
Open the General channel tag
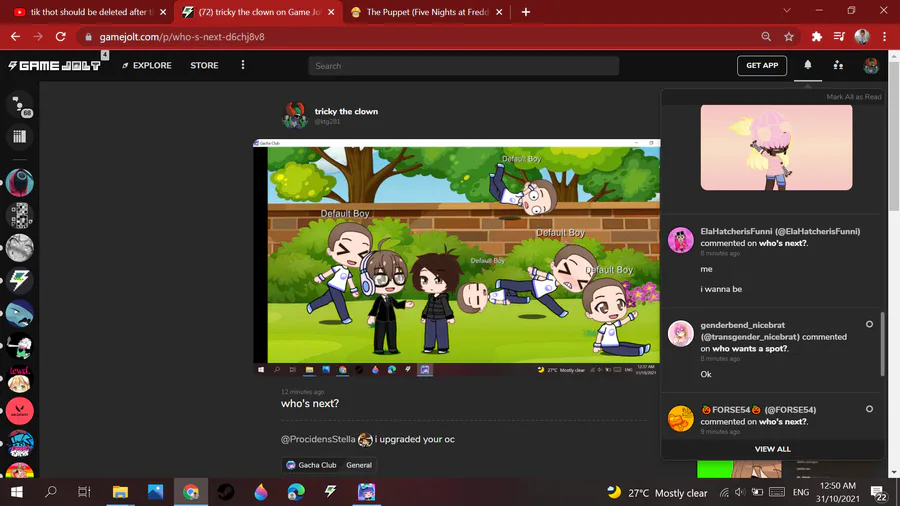click(x=359, y=465)
